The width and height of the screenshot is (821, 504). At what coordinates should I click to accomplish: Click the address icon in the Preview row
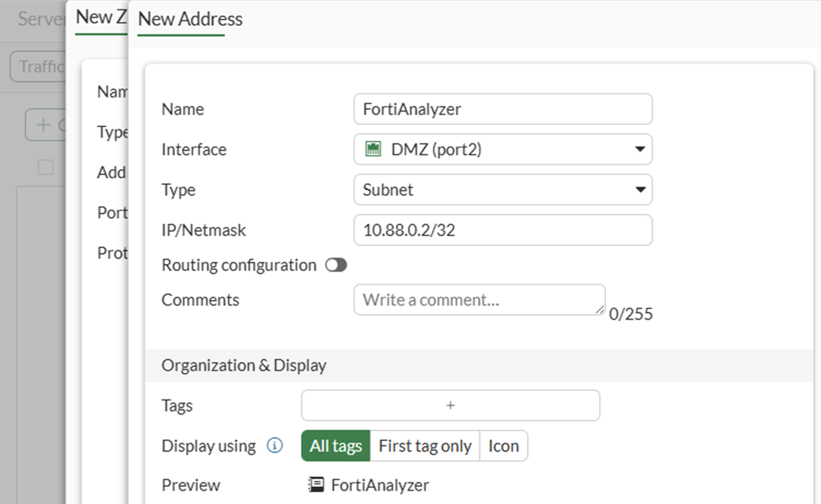(x=316, y=485)
